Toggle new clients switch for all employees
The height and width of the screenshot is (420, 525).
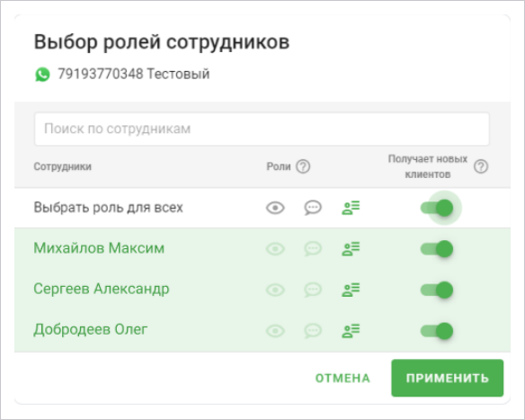[437, 208]
